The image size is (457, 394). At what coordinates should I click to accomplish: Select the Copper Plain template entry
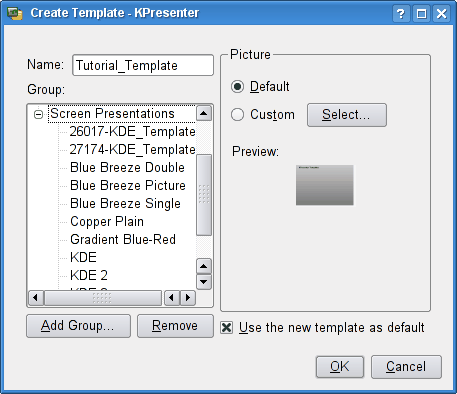point(107,221)
